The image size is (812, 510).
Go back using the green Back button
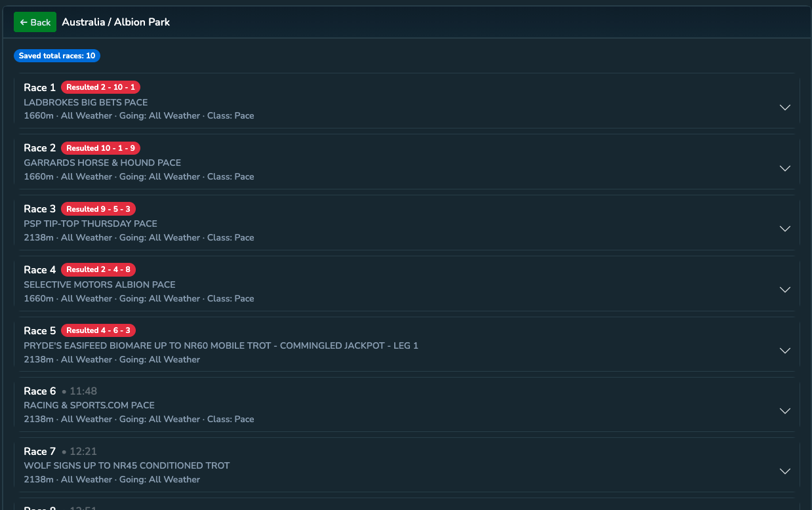tap(35, 22)
